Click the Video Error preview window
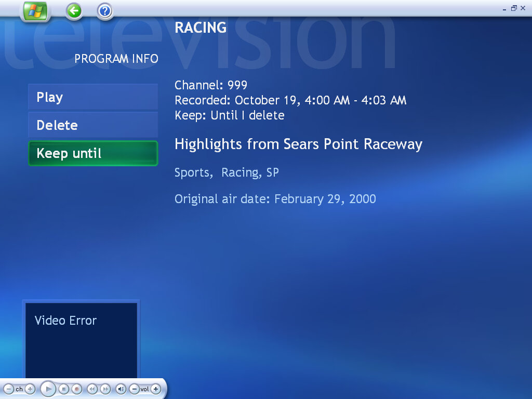 pos(81,340)
